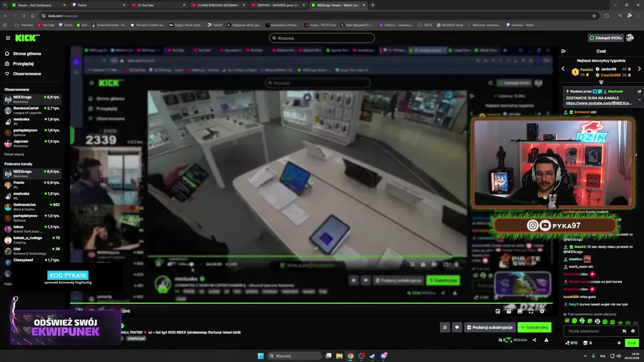Image resolution: width=644 pixels, height=362 pixels.
Task: Switch to the Twitch browser tab
Action: tap(99, 5)
